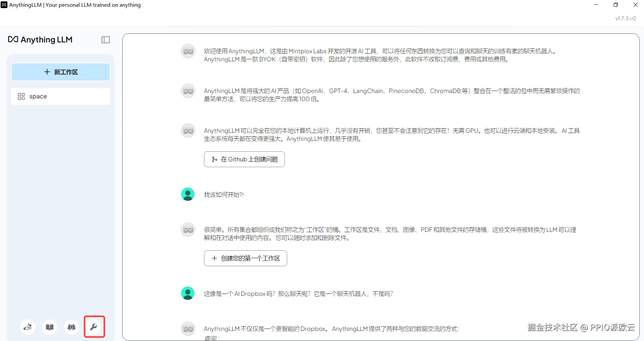The width and height of the screenshot is (644, 341).
Task: Click the bot avatar beside 更智能的 Dropbox message
Action: pos(188,329)
